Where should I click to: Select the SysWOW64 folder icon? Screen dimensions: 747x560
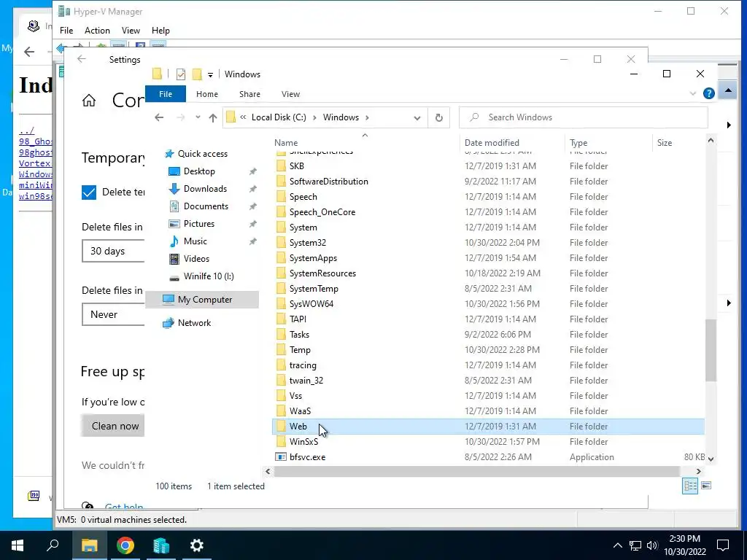pyautogui.click(x=281, y=304)
